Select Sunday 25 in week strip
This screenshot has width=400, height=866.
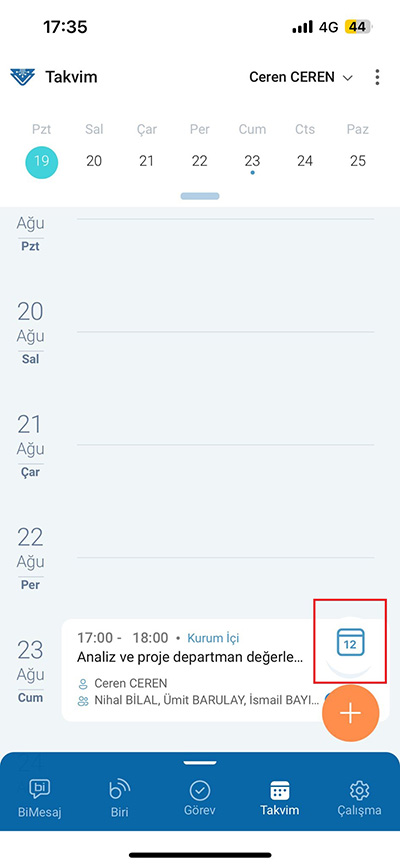pyautogui.click(x=358, y=161)
